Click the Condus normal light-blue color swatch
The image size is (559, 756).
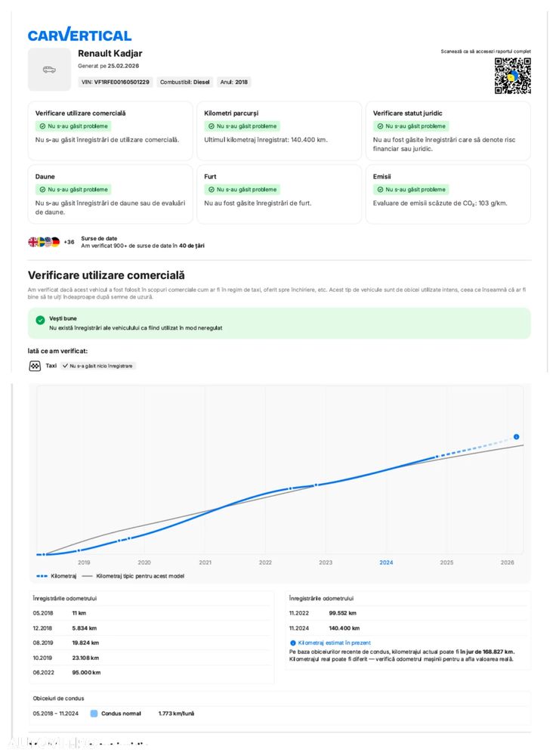[94, 713]
